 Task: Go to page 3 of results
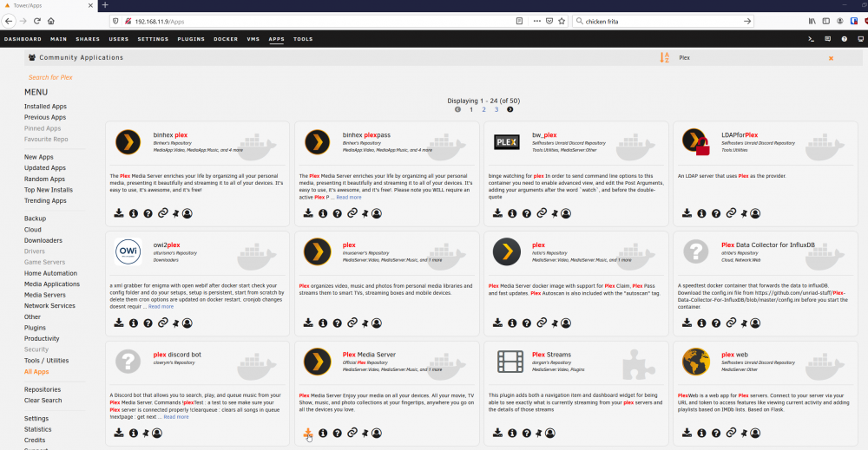[x=496, y=109]
